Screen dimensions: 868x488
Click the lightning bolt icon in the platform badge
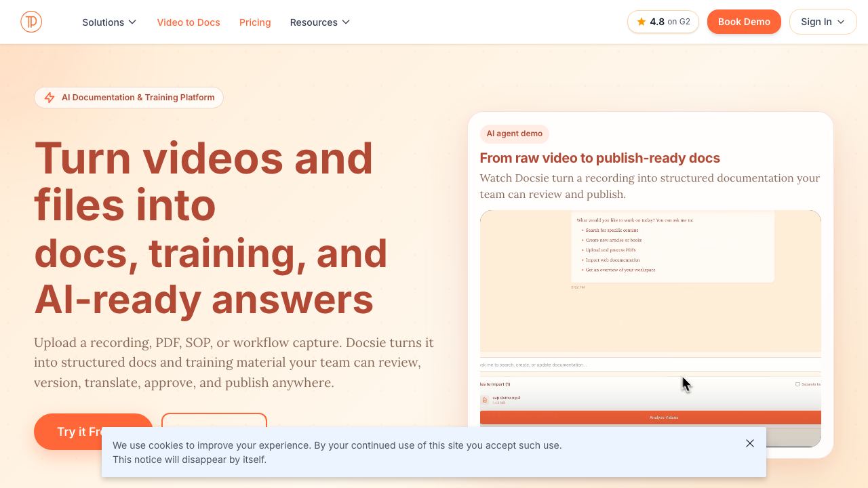tap(50, 98)
